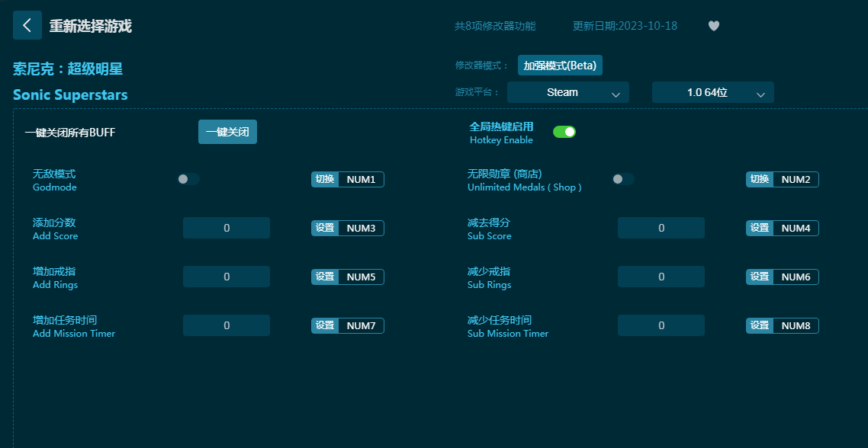Focus the Add Mission Timer value field
This screenshot has width=868, height=448.
227,325
